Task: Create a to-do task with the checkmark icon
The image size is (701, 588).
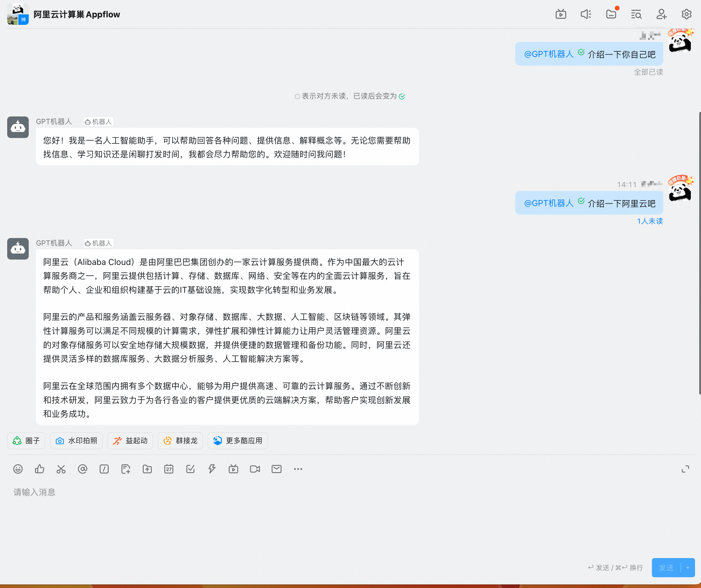Action: click(190, 469)
